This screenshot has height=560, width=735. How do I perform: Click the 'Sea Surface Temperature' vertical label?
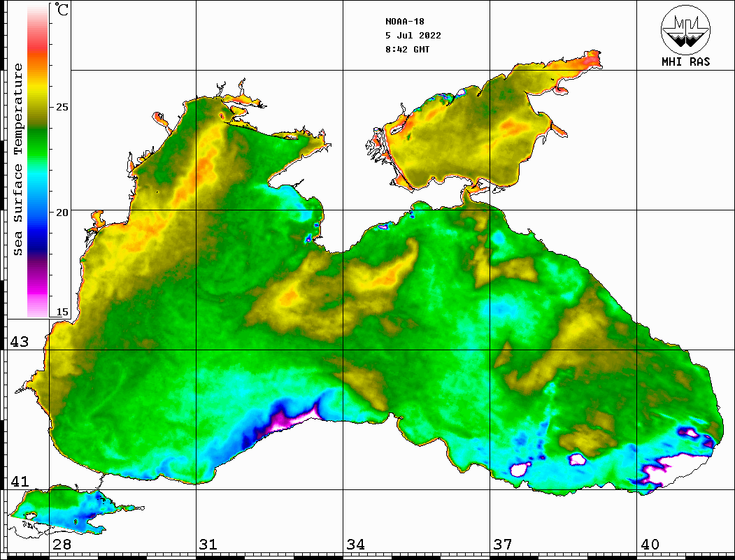(17, 160)
